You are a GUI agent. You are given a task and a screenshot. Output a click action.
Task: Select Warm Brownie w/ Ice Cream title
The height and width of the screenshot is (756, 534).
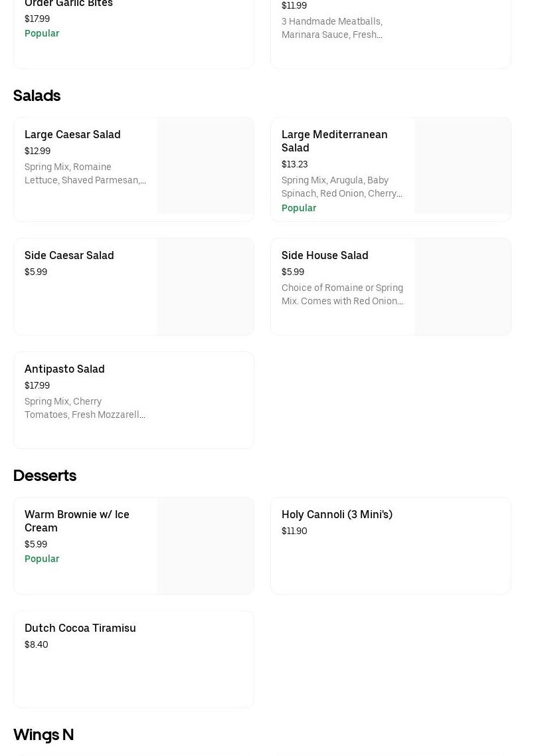click(77, 521)
